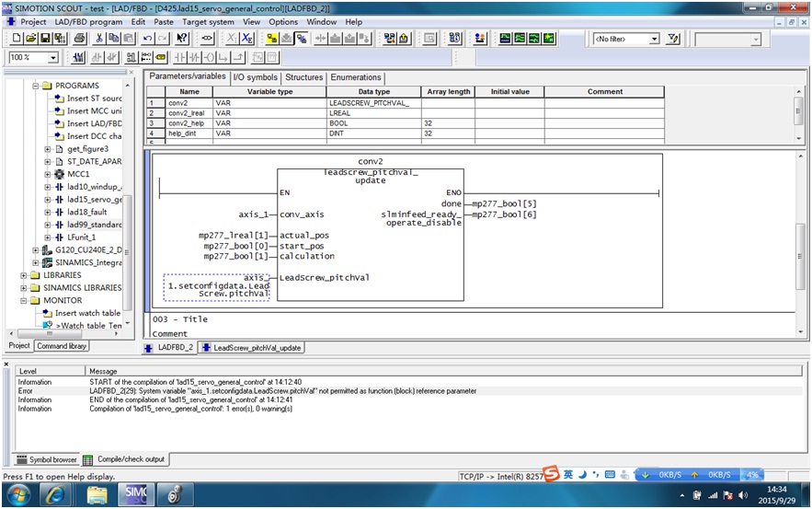Expand the MCC1 tree node
Image resolution: width=812 pixels, height=509 pixels.
tap(48, 174)
